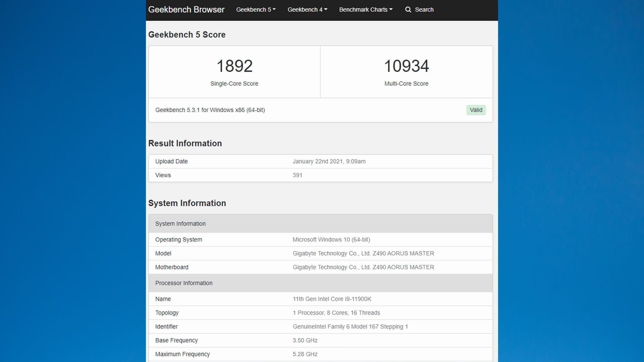644x362 pixels.
Task: Select the Model Z490 AORUS MASTER text
Action: 363,253
